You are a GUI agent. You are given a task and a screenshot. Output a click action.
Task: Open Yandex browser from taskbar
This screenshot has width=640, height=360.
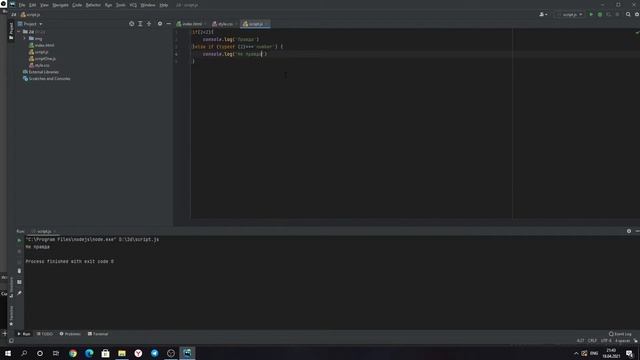coord(138,353)
